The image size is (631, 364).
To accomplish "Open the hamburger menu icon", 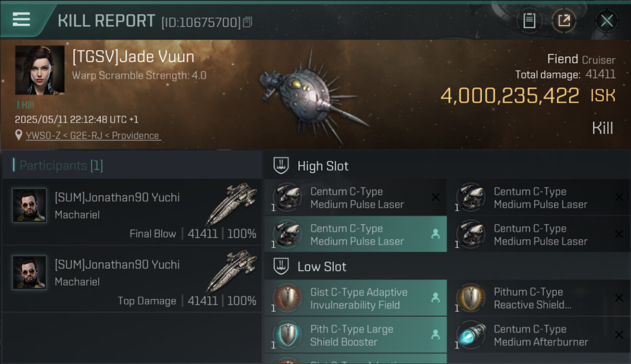I will (x=21, y=19).
